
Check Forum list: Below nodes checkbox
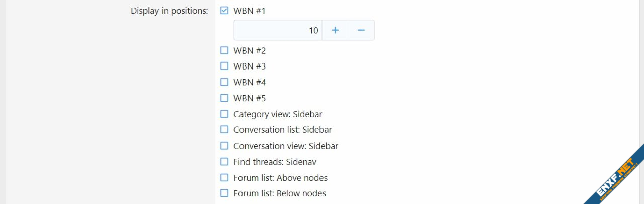point(224,193)
